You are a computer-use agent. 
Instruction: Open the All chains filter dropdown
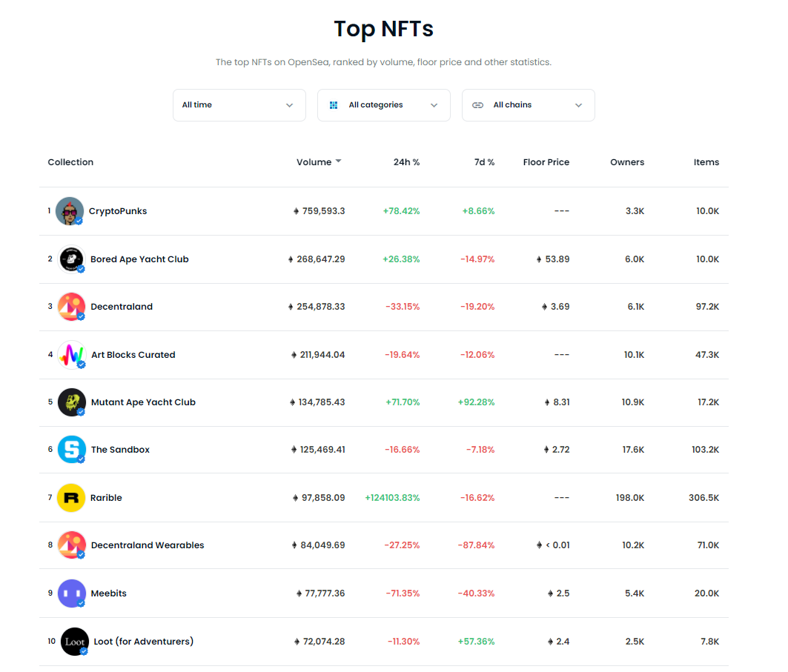pyautogui.click(x=528, y=105)
